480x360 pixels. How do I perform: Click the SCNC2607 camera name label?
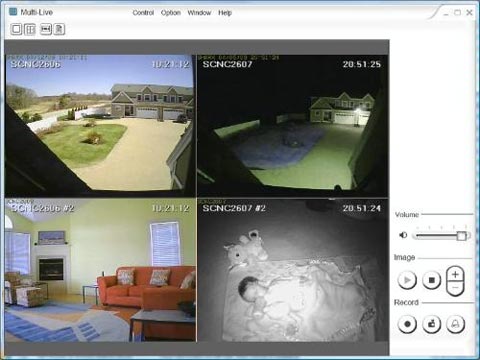[x=227, y=64]
